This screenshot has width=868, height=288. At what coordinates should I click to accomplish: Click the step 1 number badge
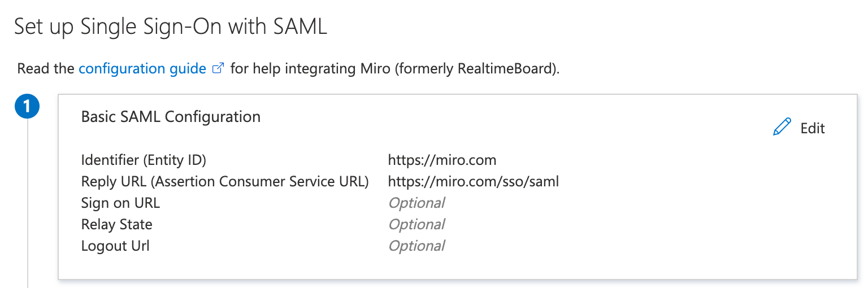(27, 107)
